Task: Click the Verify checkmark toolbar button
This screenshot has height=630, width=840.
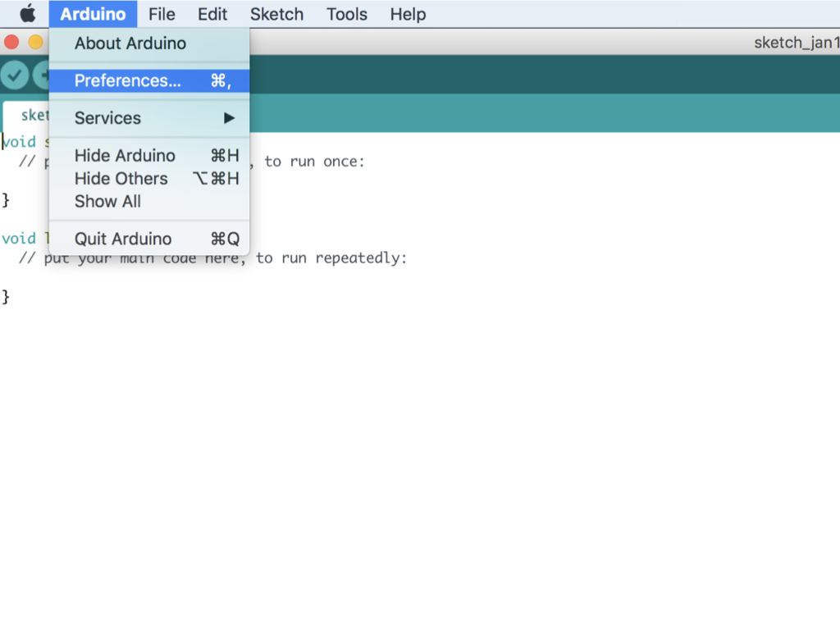Action: (x=15, y=75)
